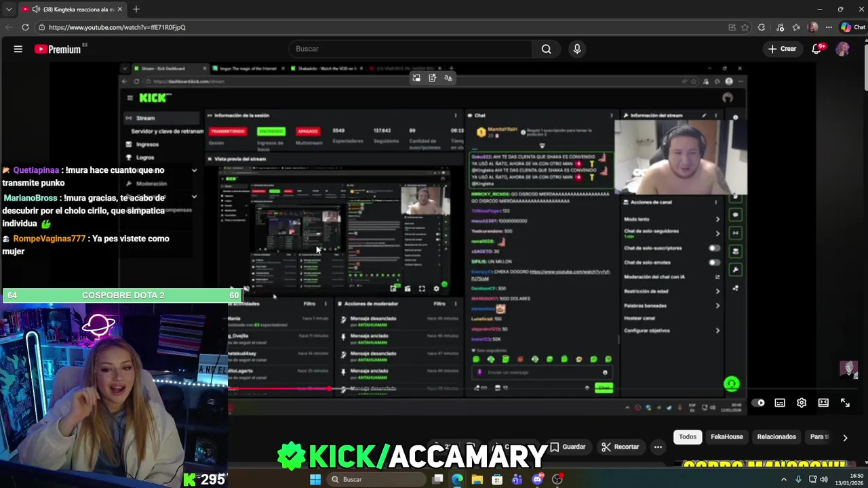Click the Edge icon on the taskbar
This screenshot has width=868, height=488.
pos(457,479)
